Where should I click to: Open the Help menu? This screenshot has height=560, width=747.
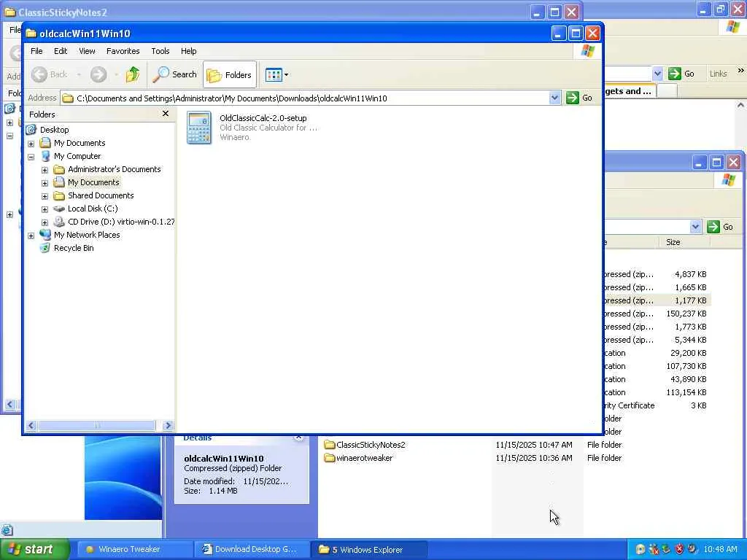pos(188,51)
